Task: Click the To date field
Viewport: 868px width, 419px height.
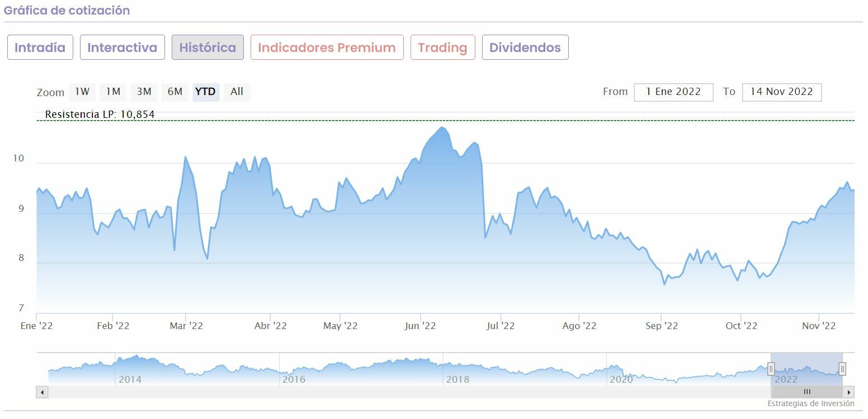Action: [x=781, y=92]
